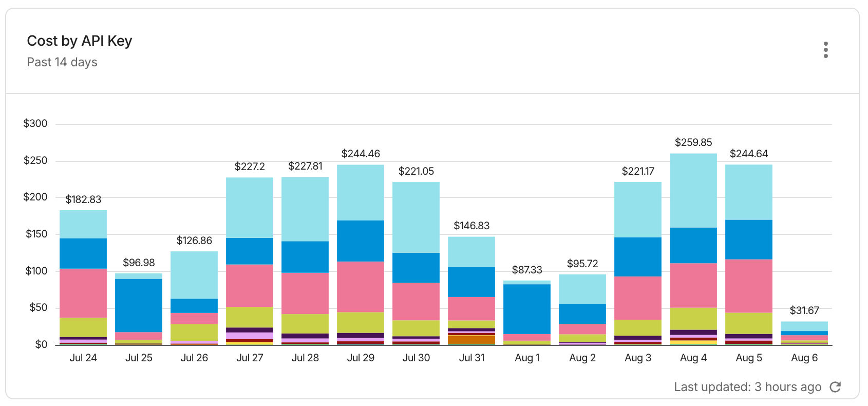Select the $96.98 total above Jul 25

[x=139, y=263]
